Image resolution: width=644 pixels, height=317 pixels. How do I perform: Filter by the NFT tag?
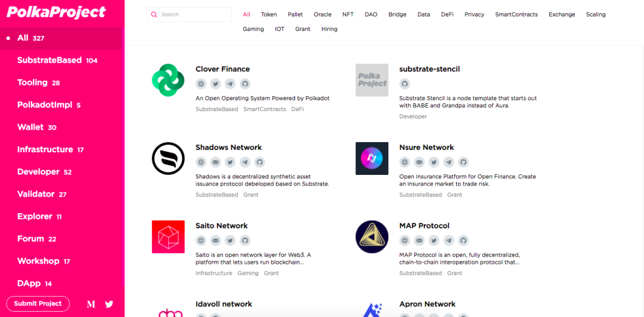(x=348, y=14)
